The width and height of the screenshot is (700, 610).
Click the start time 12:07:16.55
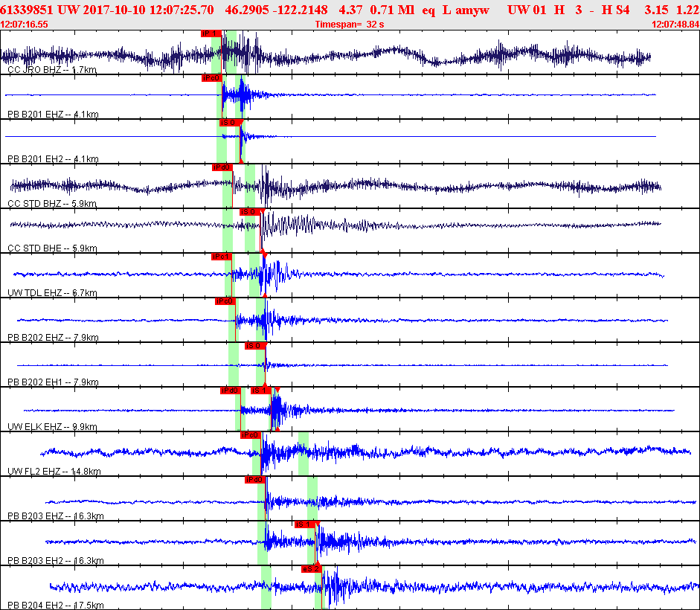[24, 25]
